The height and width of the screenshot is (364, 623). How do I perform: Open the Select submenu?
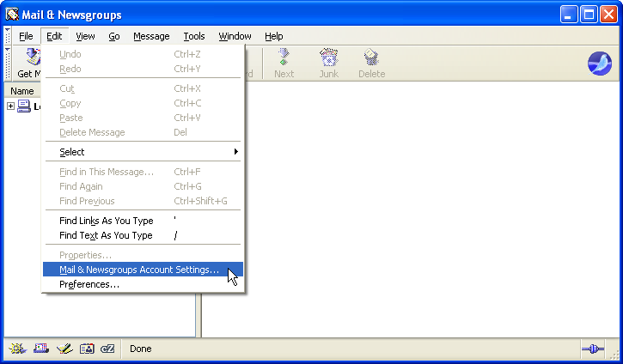point(143,152)
